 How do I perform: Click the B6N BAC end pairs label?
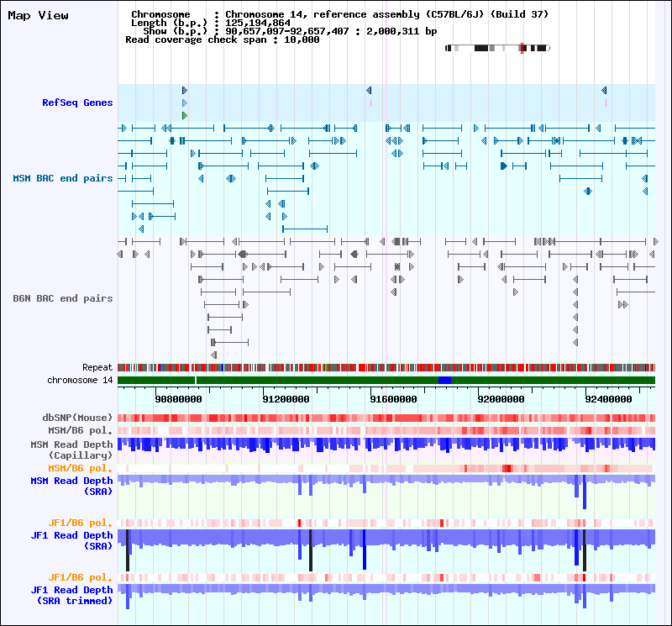click(62, 298)
